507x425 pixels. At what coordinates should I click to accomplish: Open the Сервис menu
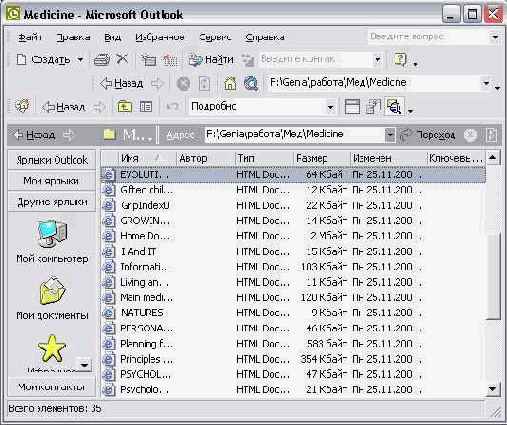215,37
